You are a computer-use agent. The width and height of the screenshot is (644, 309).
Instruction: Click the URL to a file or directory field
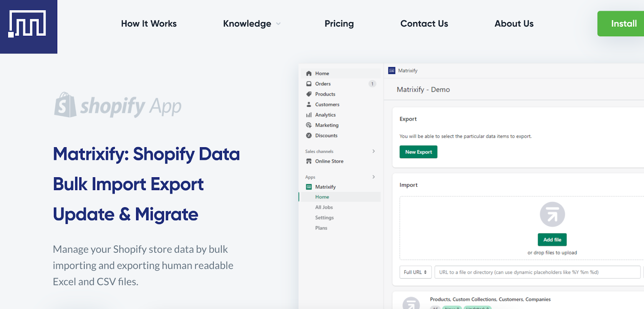click(538, 272)
